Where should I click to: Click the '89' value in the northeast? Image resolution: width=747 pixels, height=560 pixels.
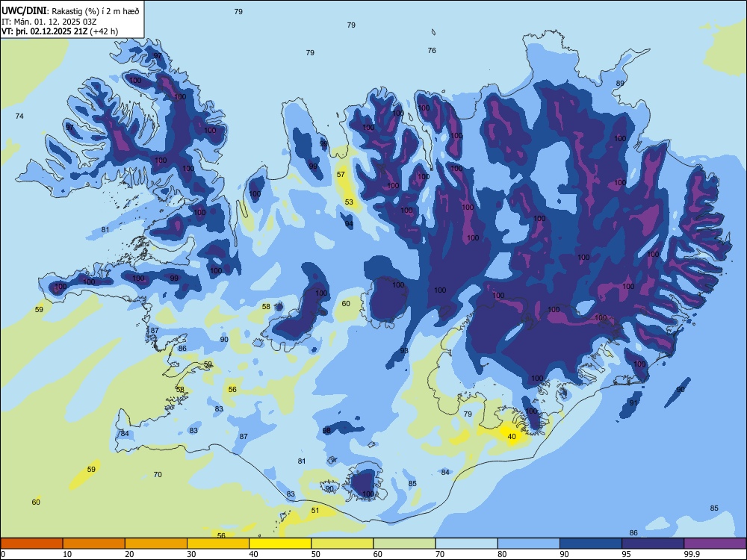coord(620,84)
